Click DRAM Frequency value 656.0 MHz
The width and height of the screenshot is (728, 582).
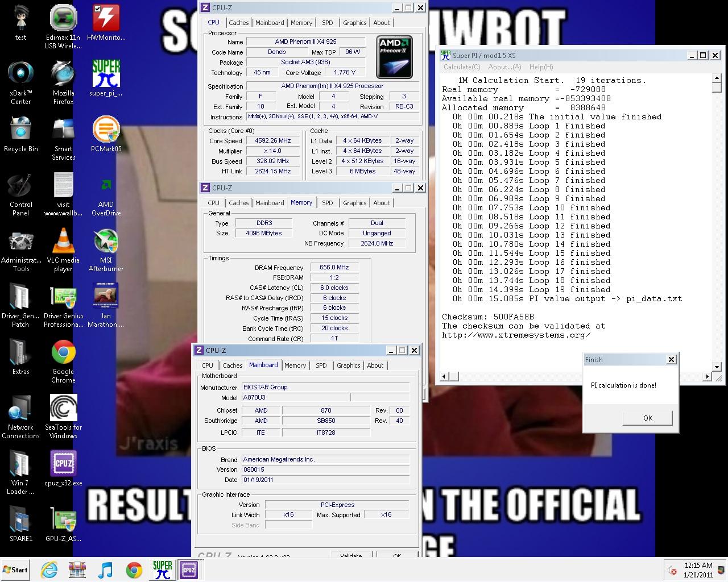(x=334, y=267)
